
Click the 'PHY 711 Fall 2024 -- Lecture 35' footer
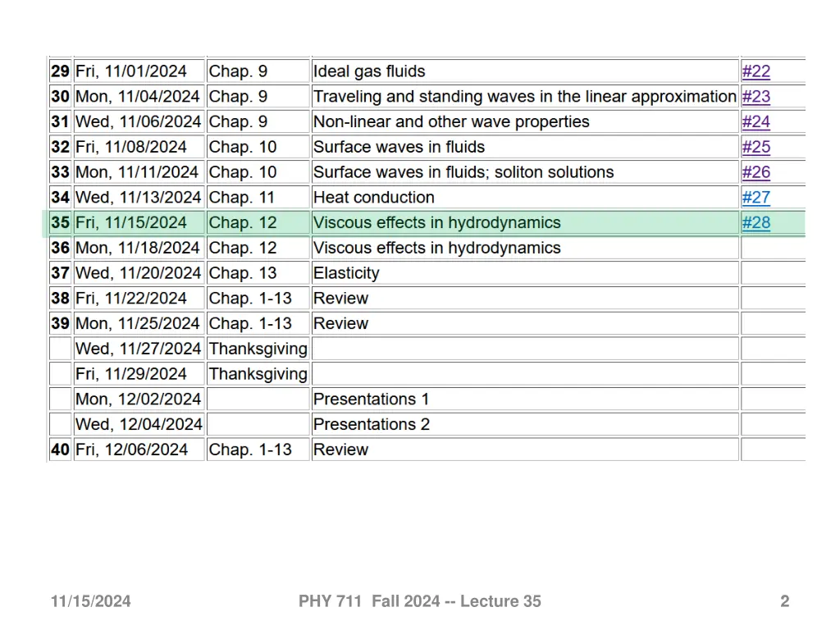420,601
